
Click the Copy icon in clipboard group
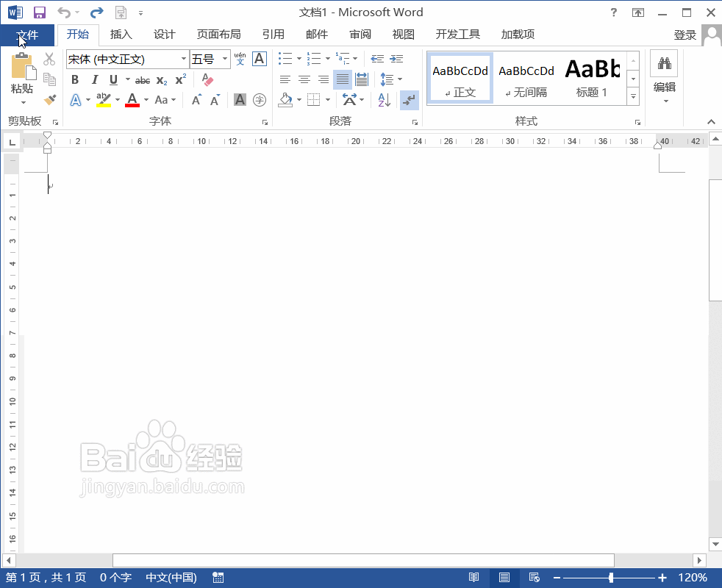tap(49, 79)
